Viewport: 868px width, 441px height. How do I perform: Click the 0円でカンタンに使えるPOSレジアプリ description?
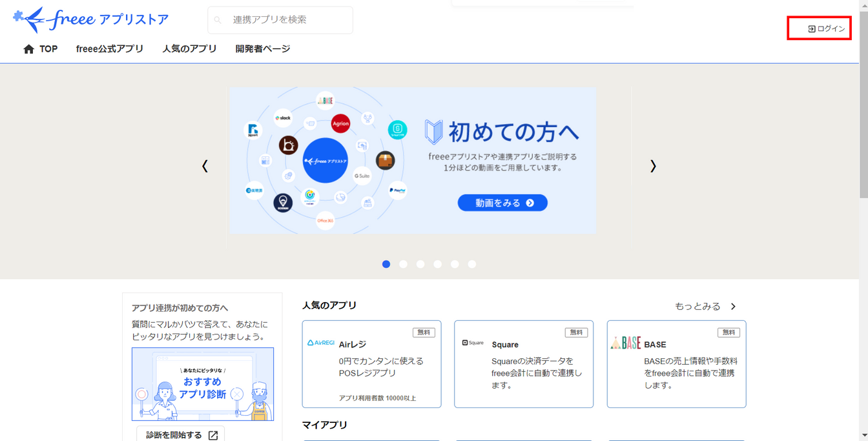pos(381,367)
